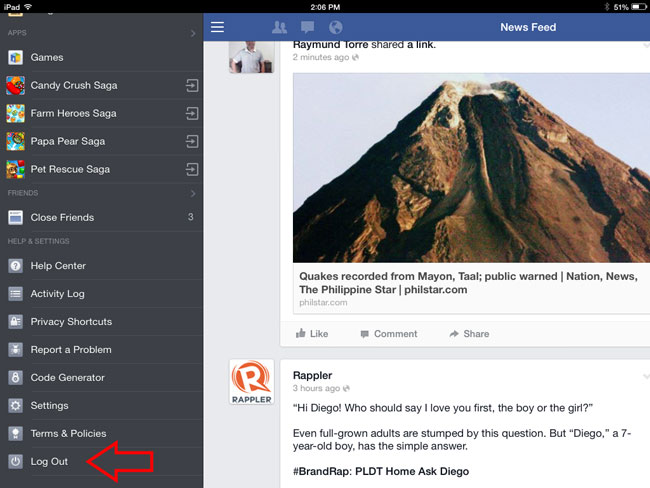Tap the Candy Crush Saga icon
Viewport: 650px width, 488px height.
[15, 85]
